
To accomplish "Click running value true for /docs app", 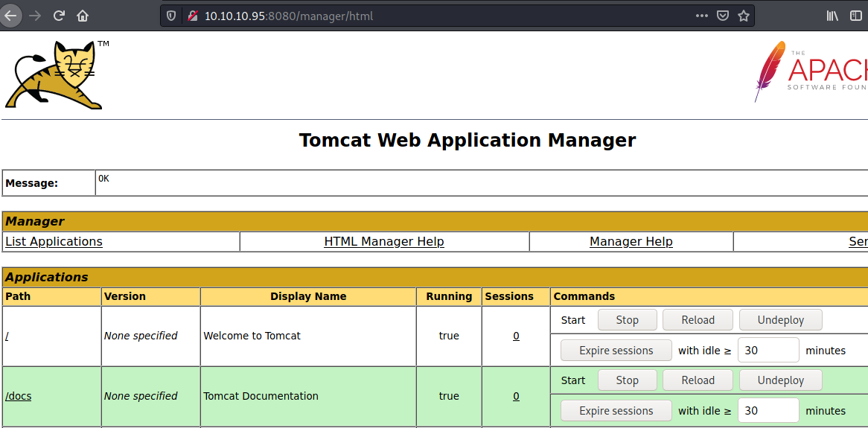I will coord(449,396).
